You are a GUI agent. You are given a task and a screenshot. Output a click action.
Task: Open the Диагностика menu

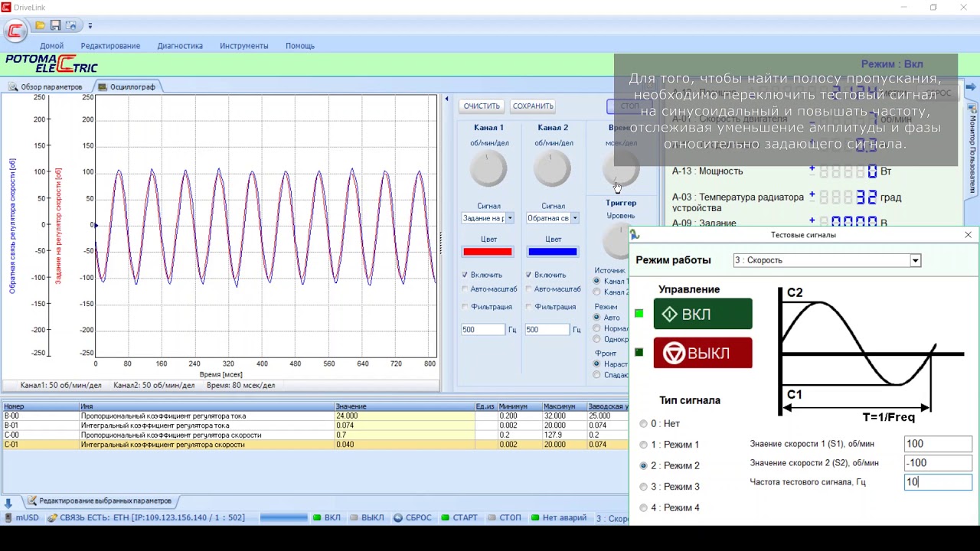pyautogui.click(x=180, y=46)
